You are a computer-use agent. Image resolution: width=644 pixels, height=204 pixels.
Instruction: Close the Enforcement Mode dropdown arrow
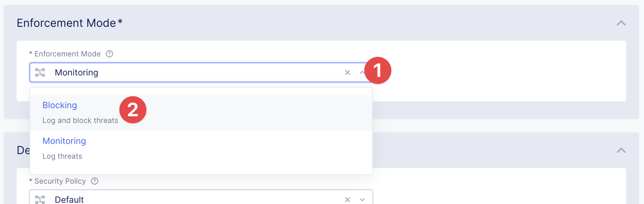(x=362, y=72)
